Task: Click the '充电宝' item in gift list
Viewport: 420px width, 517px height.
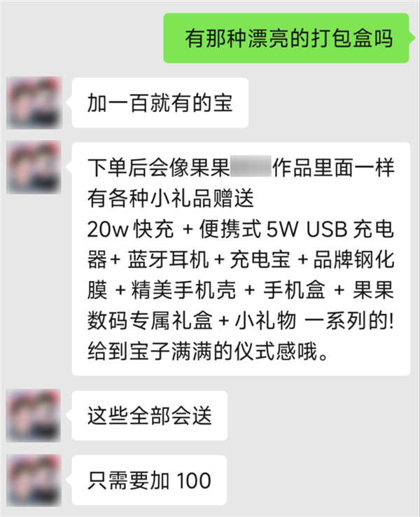Action: [x=260, y=259]
